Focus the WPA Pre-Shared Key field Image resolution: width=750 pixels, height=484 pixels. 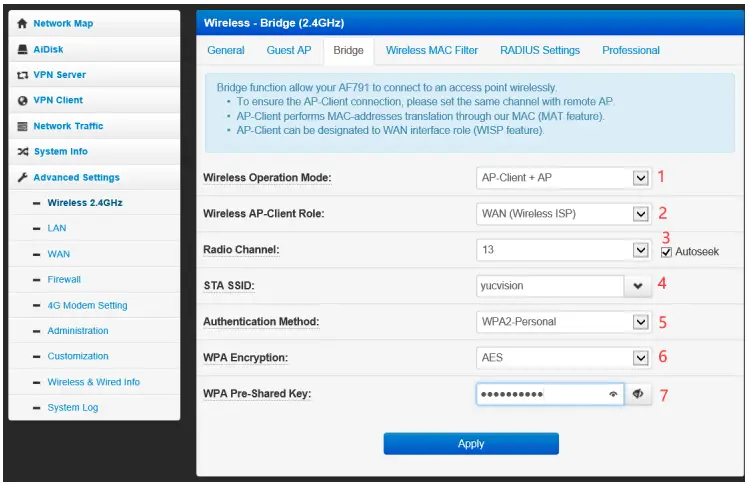[x=540, y=395]
